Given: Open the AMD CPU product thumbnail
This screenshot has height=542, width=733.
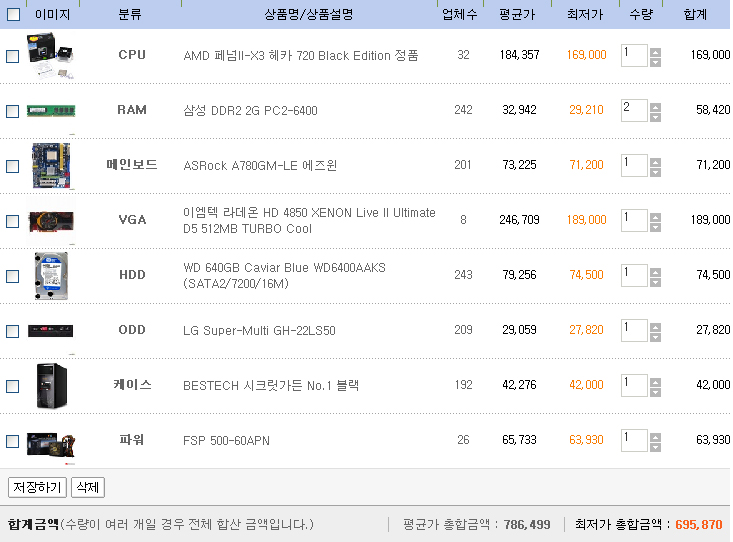Looking at the screenshot, I should [50, 55].
